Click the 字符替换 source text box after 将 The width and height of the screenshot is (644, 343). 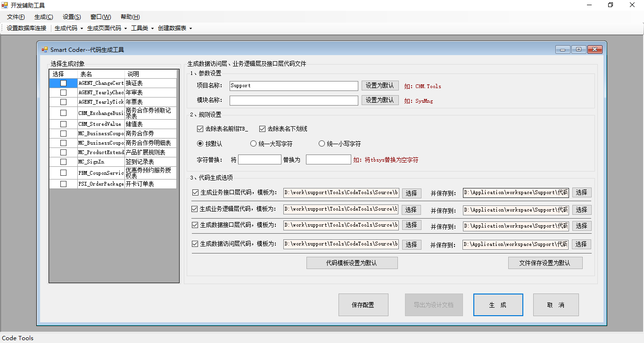tap(260, 160)
